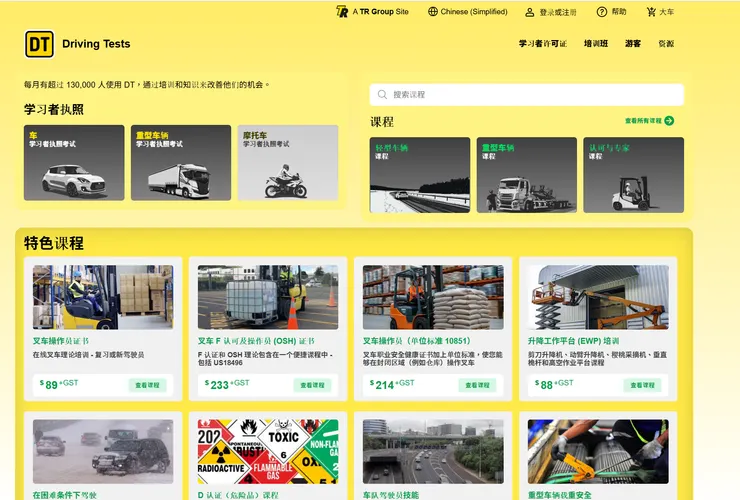The height and width of the screenshot is (500, 740).
Task: Click the search magnifier icon
Action: pyautogui.click(x=382, y=94)
